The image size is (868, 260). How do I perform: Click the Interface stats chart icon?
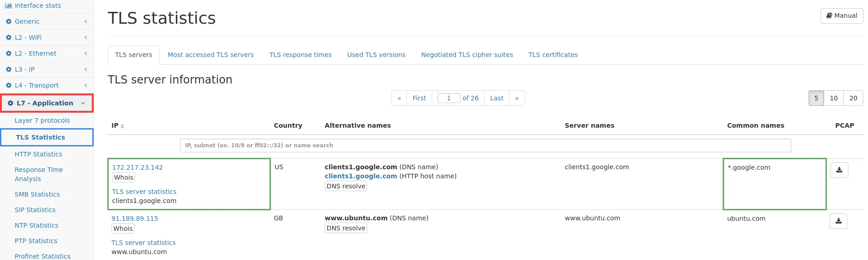pos(8,5)
